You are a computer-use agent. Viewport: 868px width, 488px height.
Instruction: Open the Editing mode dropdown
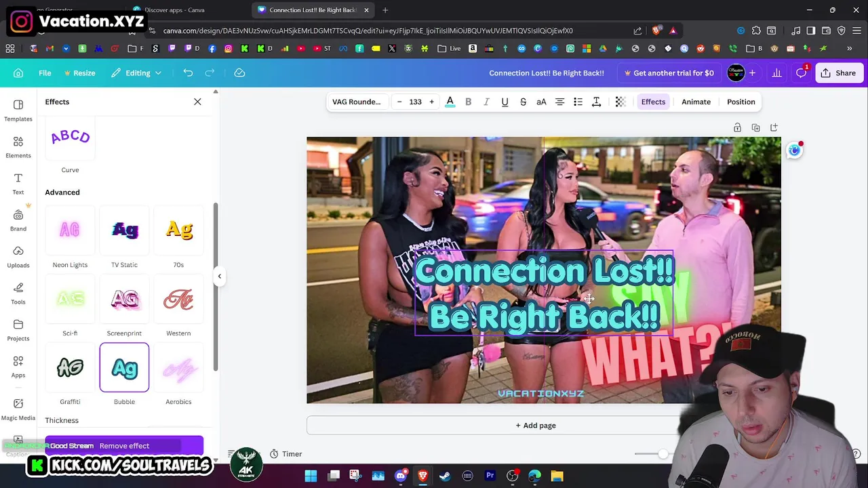(136, 73)
